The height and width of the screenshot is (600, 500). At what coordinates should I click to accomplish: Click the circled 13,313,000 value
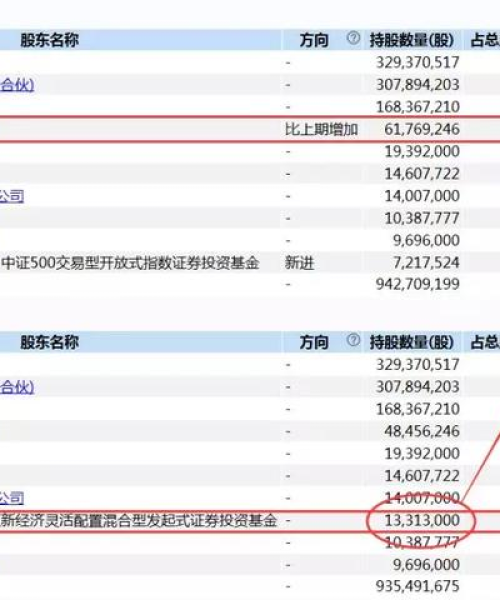422,520
